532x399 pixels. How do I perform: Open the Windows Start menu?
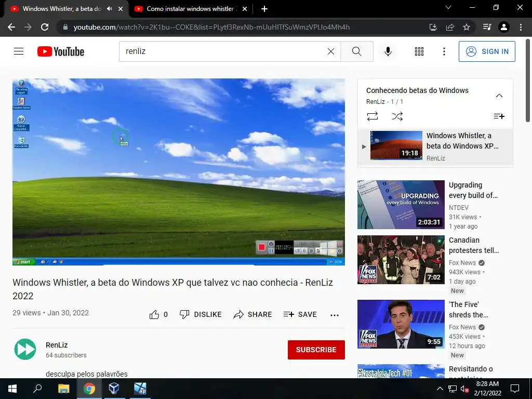[12, 389]
